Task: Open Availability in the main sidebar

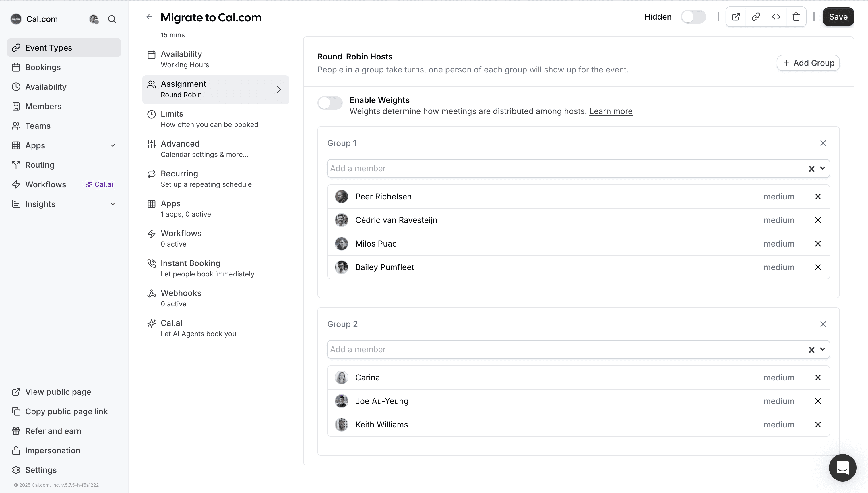Action: [x=64, y=87]
